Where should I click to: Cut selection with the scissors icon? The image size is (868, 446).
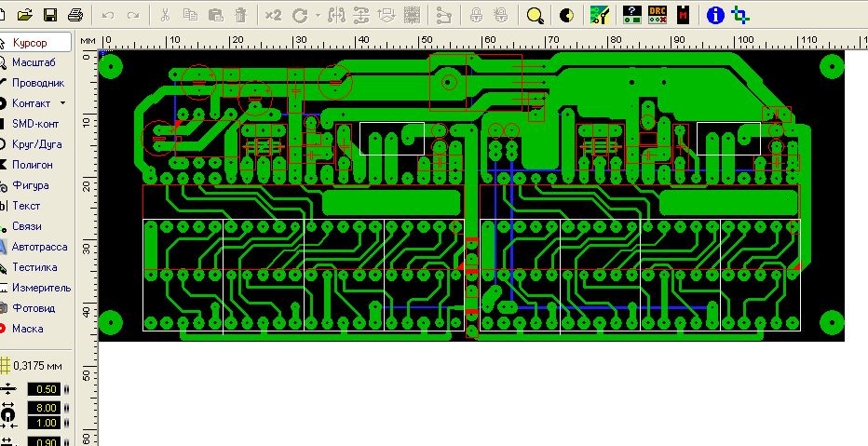[x=165, y=15]
